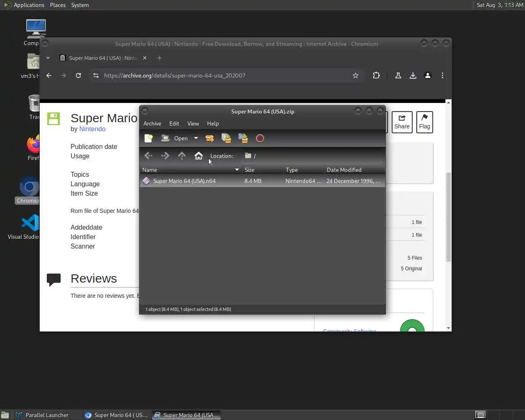Reload the page in Chromium
The image size is (525, 420).
coord(78,75)
